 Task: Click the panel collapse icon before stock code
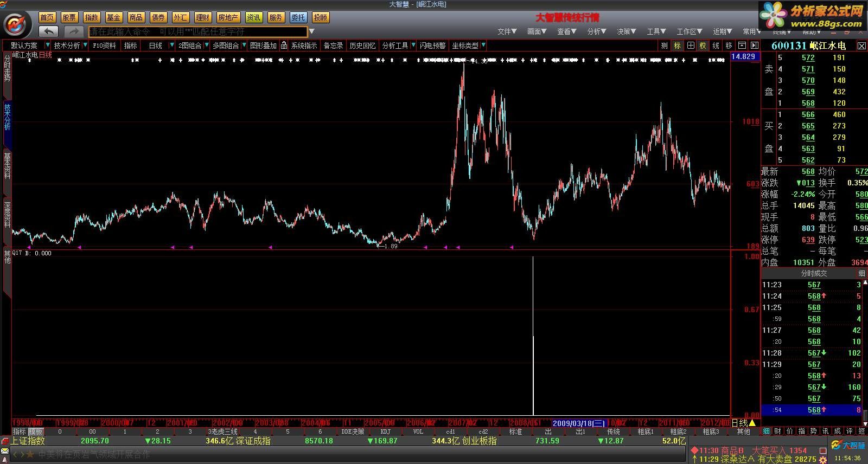754,46
